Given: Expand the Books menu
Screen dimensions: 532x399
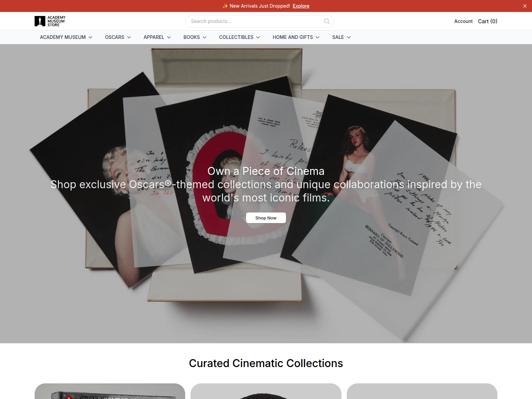Looking at the screenshot, I should [195, 37].
